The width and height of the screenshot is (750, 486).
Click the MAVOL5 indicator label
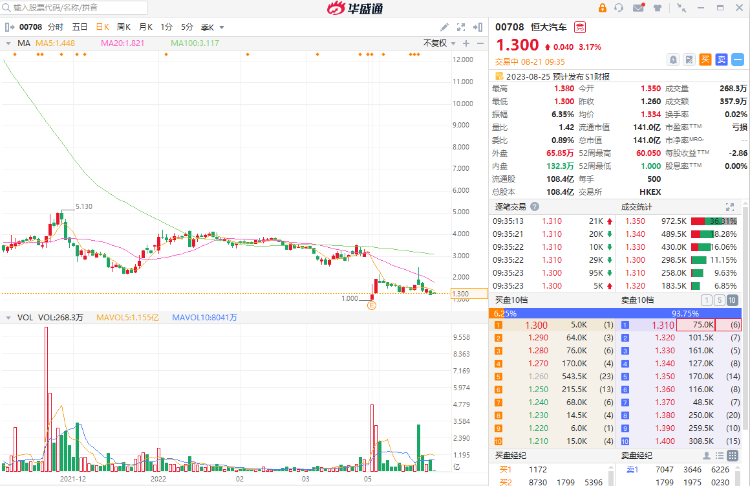[127, 318]
